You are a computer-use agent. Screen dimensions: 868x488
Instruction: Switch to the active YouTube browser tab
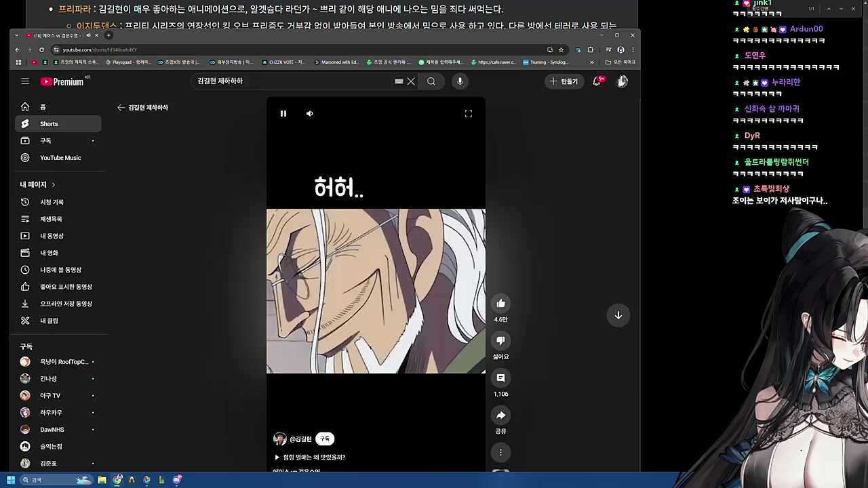62,35
